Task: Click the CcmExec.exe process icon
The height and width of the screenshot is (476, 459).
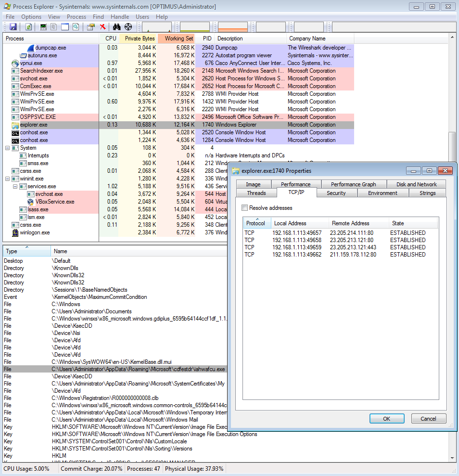Action: (15, 87)
